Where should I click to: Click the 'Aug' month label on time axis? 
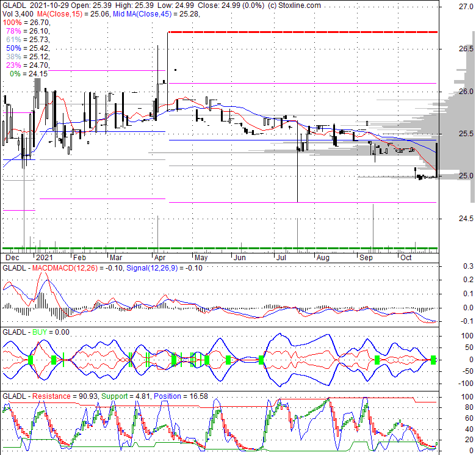pos(323,258)
